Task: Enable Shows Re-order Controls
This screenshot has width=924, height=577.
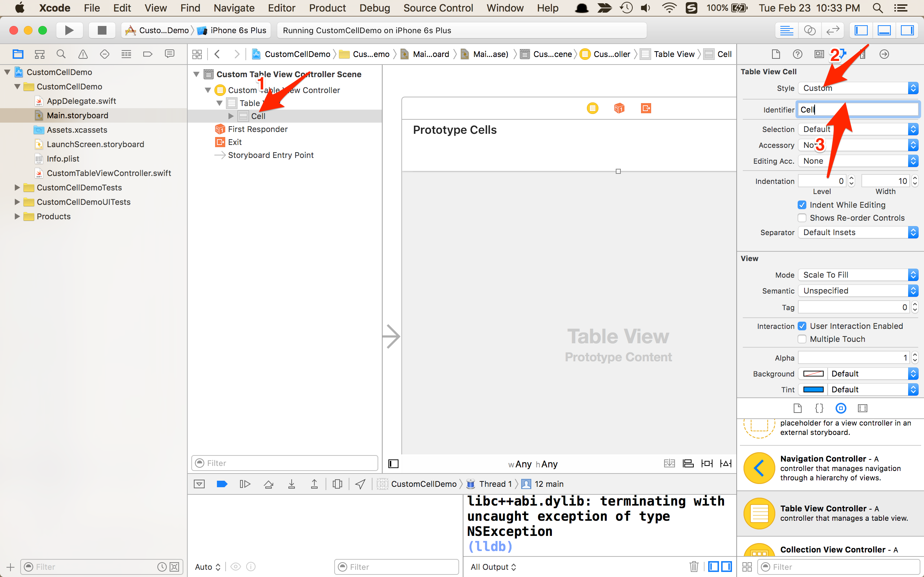Action: point(802,218)
